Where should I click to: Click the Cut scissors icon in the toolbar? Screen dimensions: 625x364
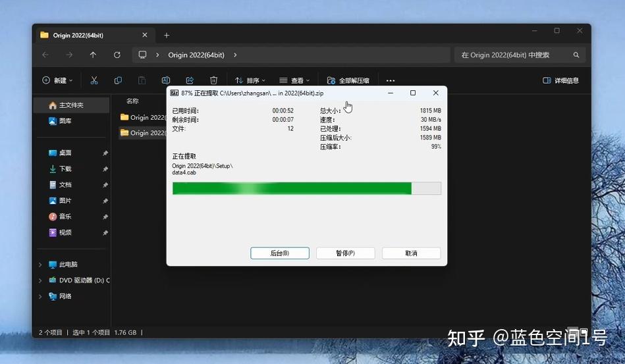point(94,80)
